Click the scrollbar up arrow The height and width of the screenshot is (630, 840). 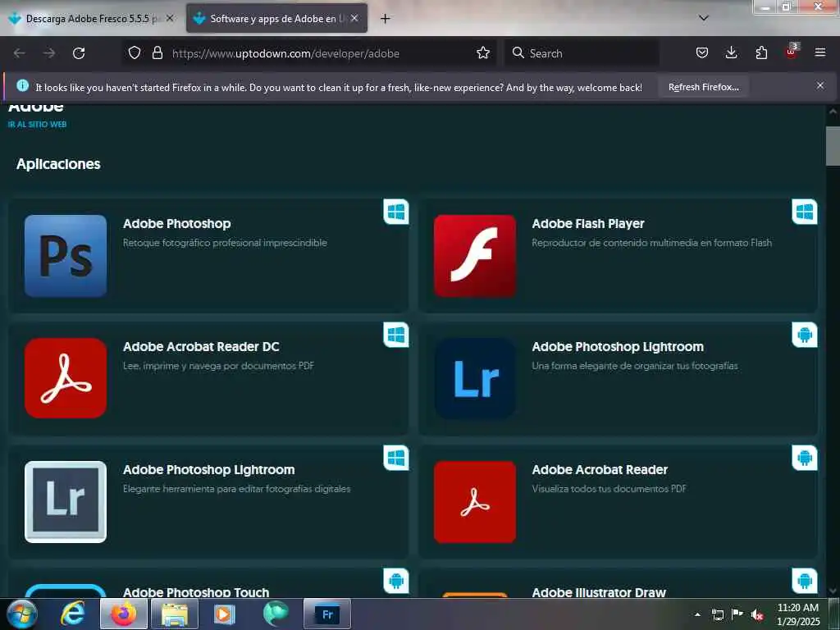[833, 112]
